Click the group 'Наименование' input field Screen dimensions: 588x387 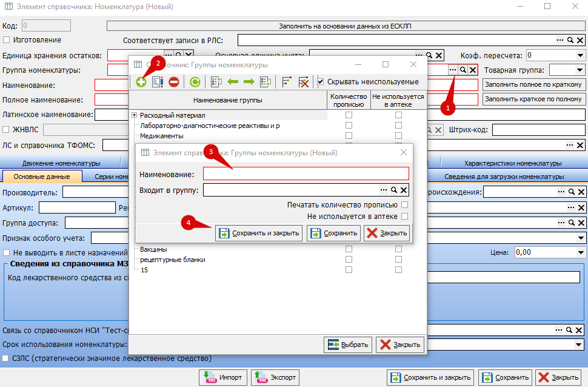(x=306, y=174)
